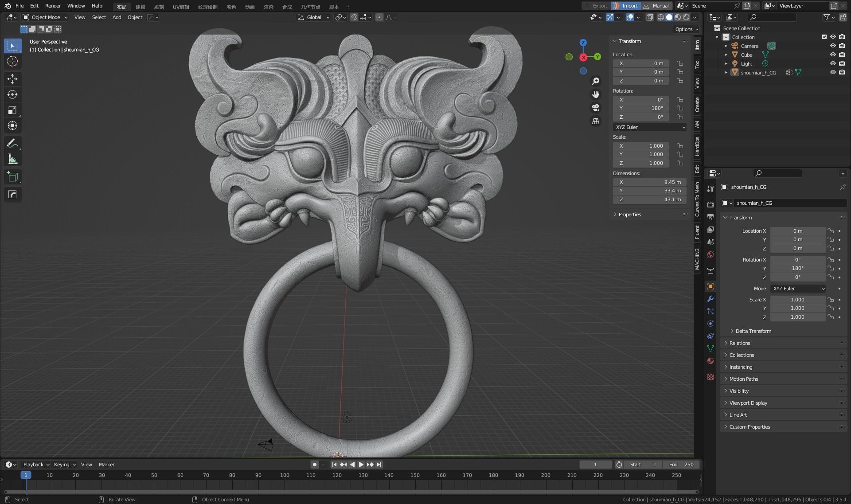Activate the Annotate pencil tool
The width and height of the screenshot is (851, 504).
coord(12,143)
